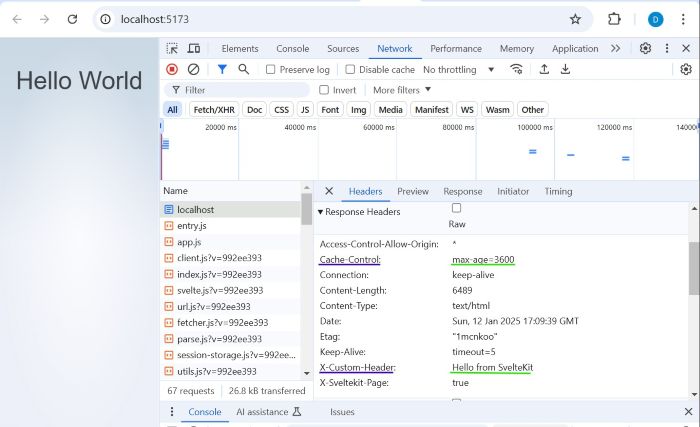Tick the Invert filter checkbox
This screenshot has height=427, width=700.
[x=324, y=90]
